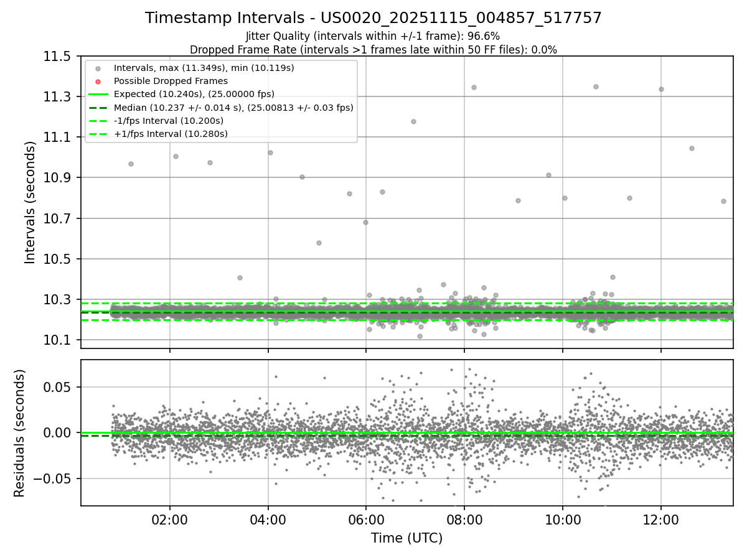Viewport: 747px width, 560px height.
Task: Click the outlier data point near 10.4s around 03:25
Action: 240,278
